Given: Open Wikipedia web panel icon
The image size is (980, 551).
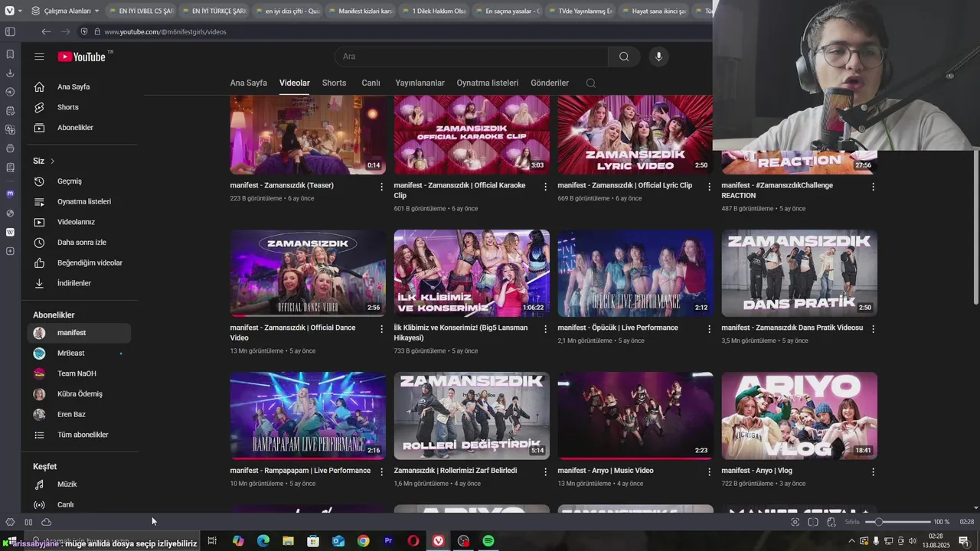Looking at the screenshot, I should tap(10, 232).
